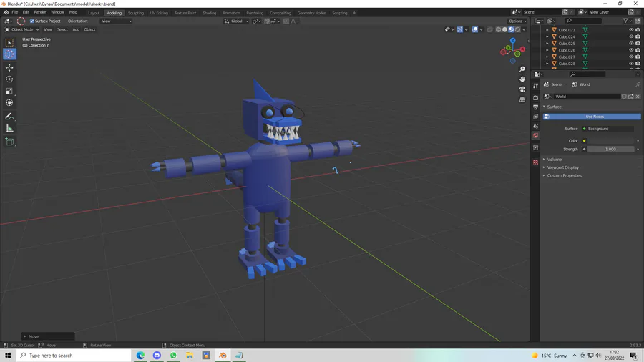The width and height of the screenshot is (644, 362).
Task: Expand Cube.027 in outliner
Action: 547,57
